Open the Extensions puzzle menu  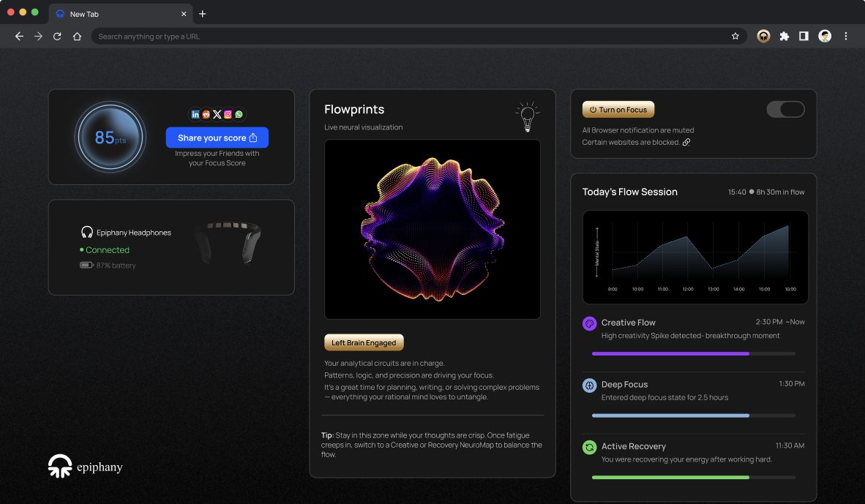[784, 37]
